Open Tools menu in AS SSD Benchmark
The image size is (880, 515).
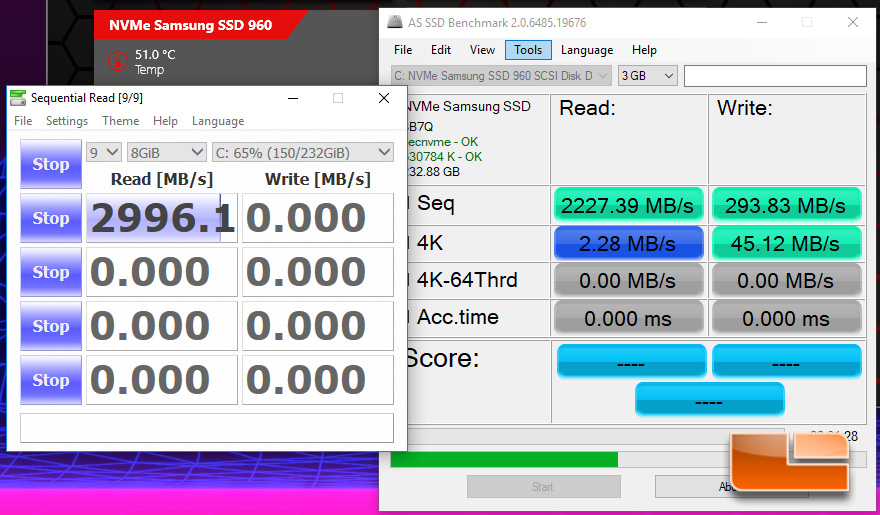tap(528, 50)
